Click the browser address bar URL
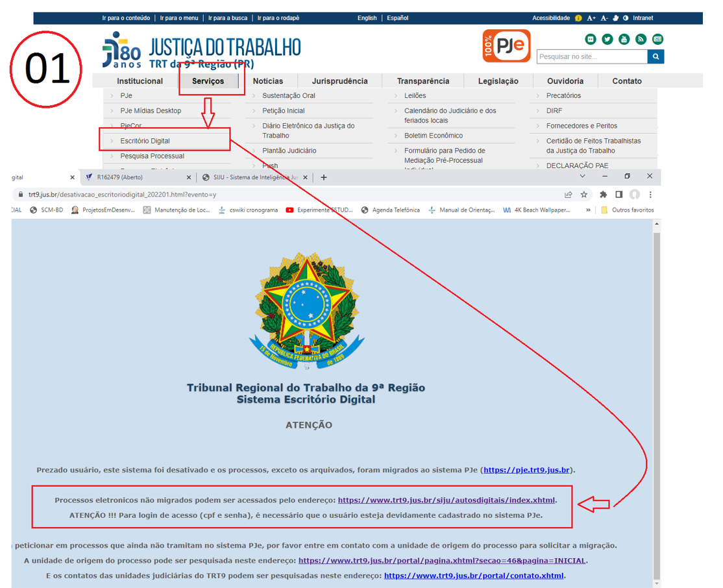The height and width of the screenshot is (588, 723). 122,195
